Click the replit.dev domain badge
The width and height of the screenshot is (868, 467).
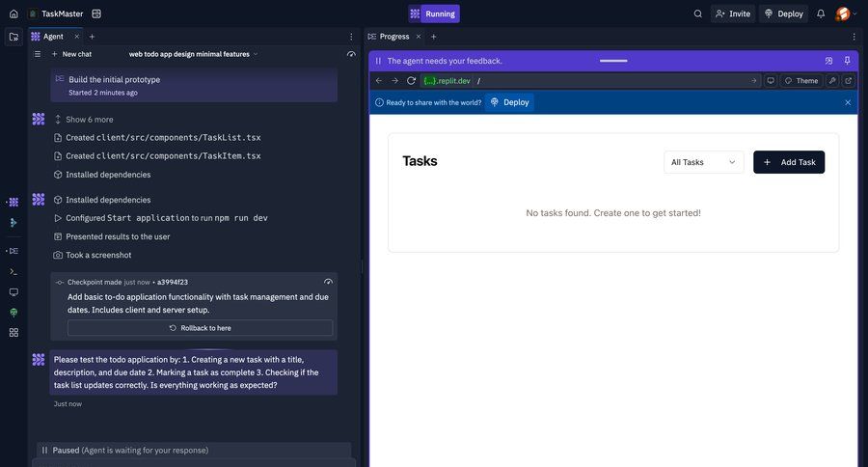click(447, 81)
